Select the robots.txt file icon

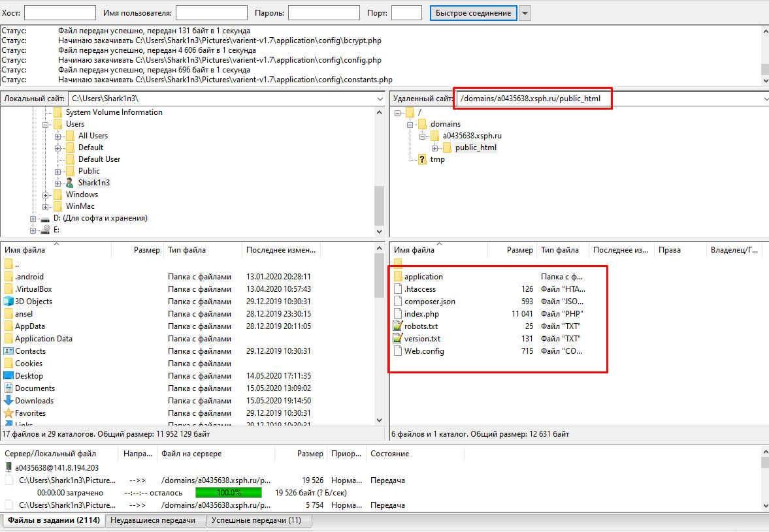click(x=398, y=326)
